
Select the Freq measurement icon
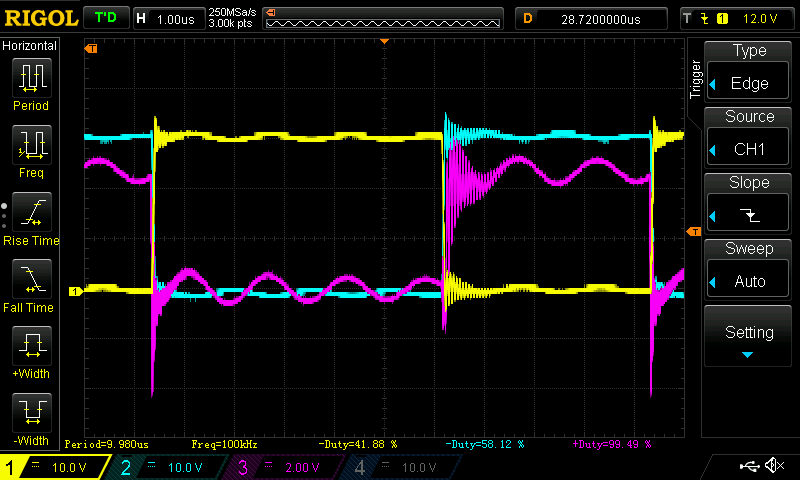32,144
